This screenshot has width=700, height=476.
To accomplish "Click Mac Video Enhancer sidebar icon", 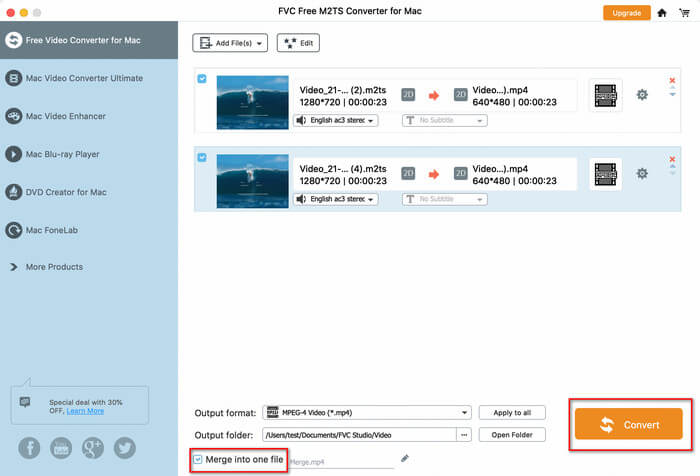I will [x=13, y=116].
